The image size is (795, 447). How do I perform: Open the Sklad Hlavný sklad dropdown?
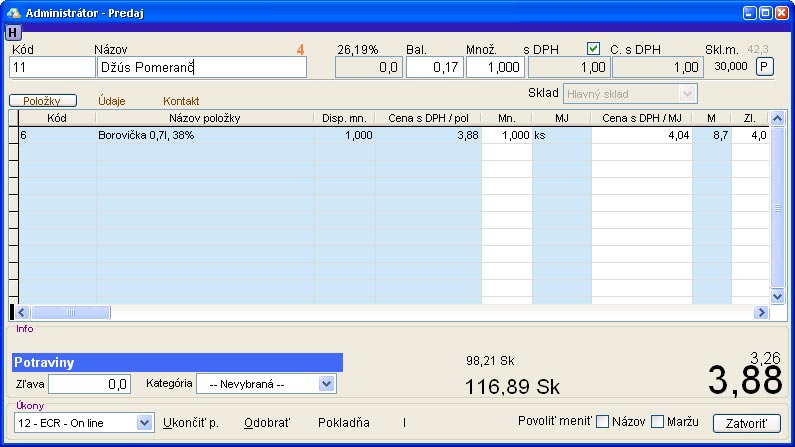pyautogui.click(x=687, y=93)
